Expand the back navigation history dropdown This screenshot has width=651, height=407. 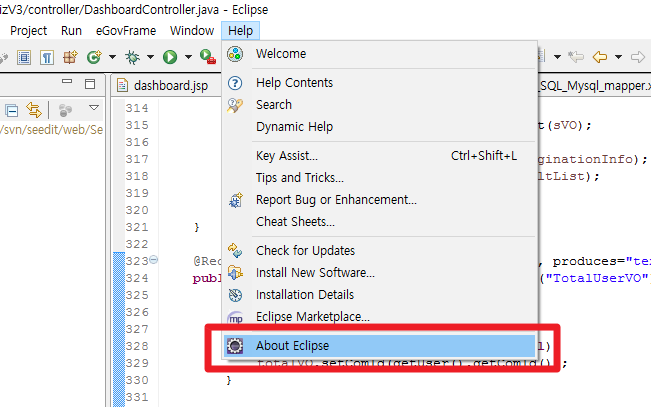[x=618, y=57]
